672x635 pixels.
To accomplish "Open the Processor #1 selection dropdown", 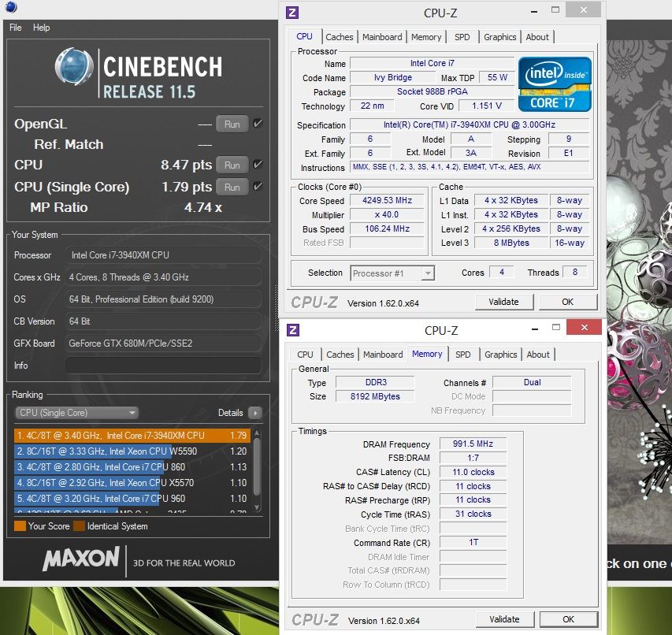I will coord(392,273).
